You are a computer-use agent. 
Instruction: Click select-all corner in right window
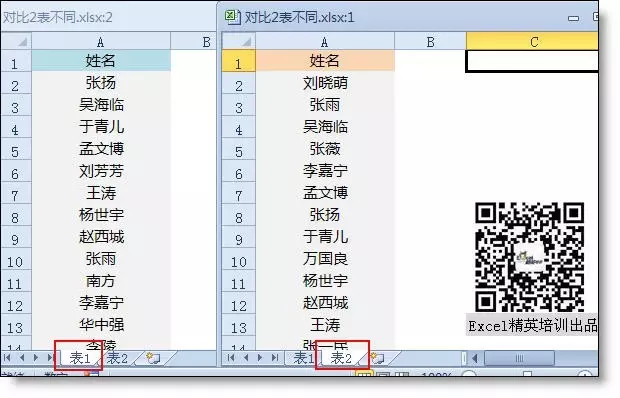239,41
